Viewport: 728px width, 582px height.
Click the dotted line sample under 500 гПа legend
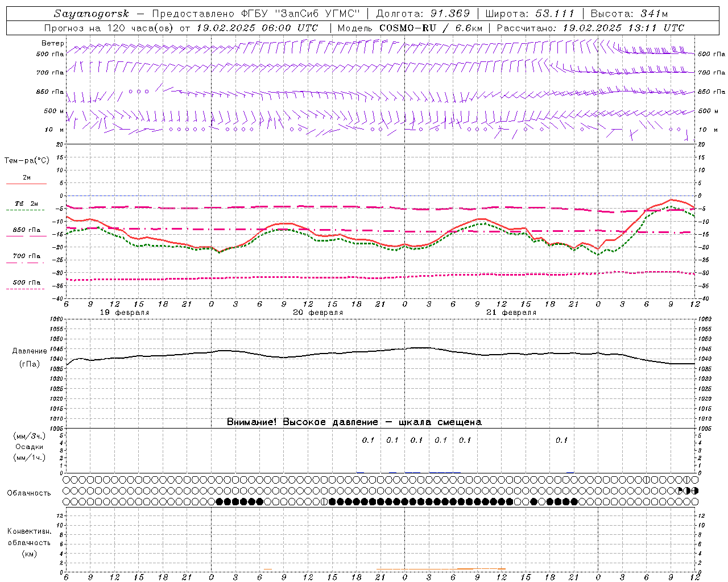pyautogui.click(x=26, y=289)
